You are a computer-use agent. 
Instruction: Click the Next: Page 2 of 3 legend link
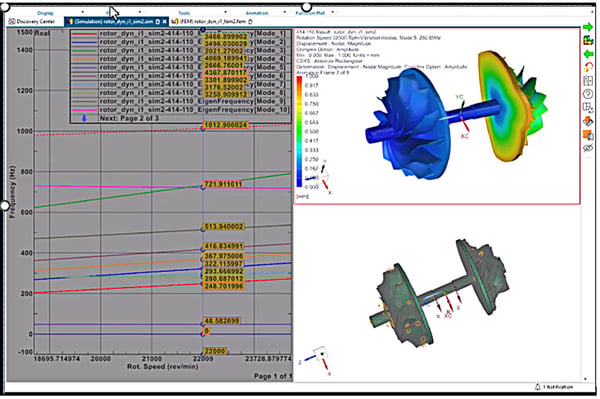(x=129, y=118)
